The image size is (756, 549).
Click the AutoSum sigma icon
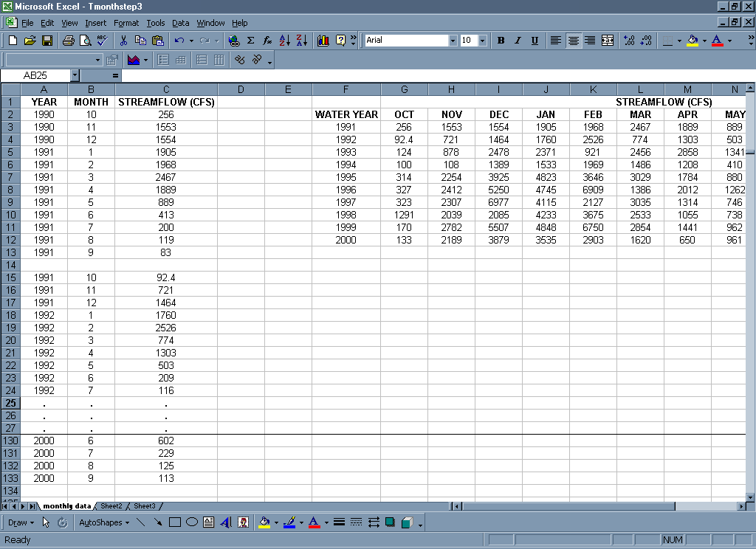click(x=250, y=41)
